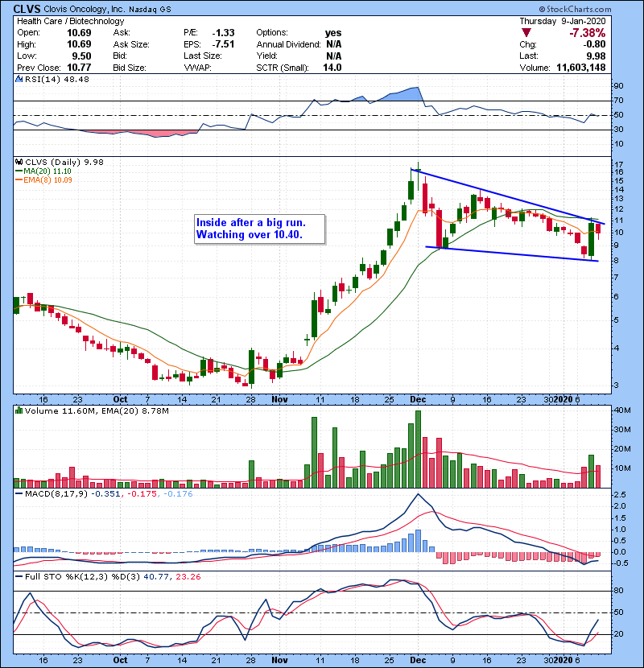The width and height of the screenshot is (644, 668).
Task: Click the volume bars icon
Action: pyautogui.click(x=19, y=410)
